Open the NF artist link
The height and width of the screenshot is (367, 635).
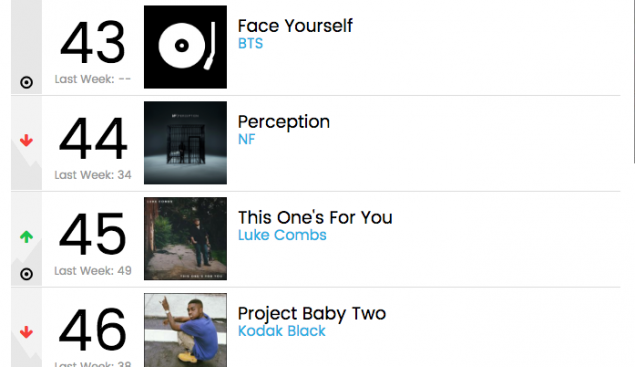click(247, 139)
